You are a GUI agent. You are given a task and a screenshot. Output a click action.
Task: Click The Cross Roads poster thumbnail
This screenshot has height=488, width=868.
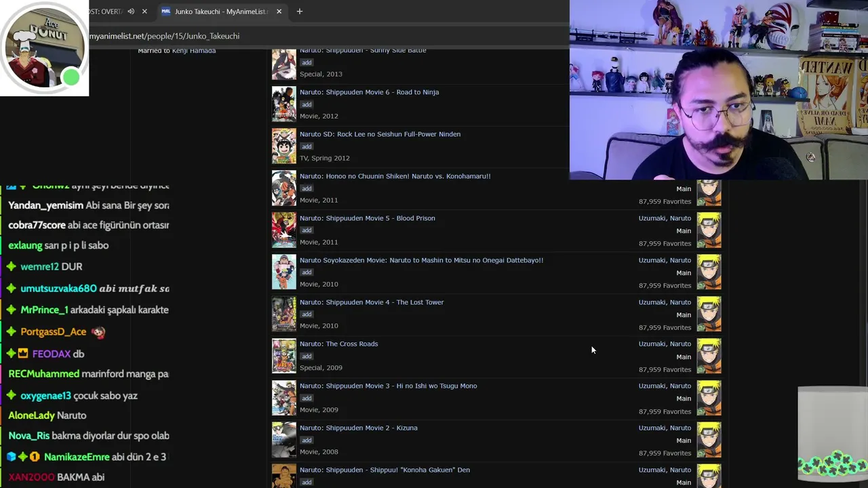point(284,356)
